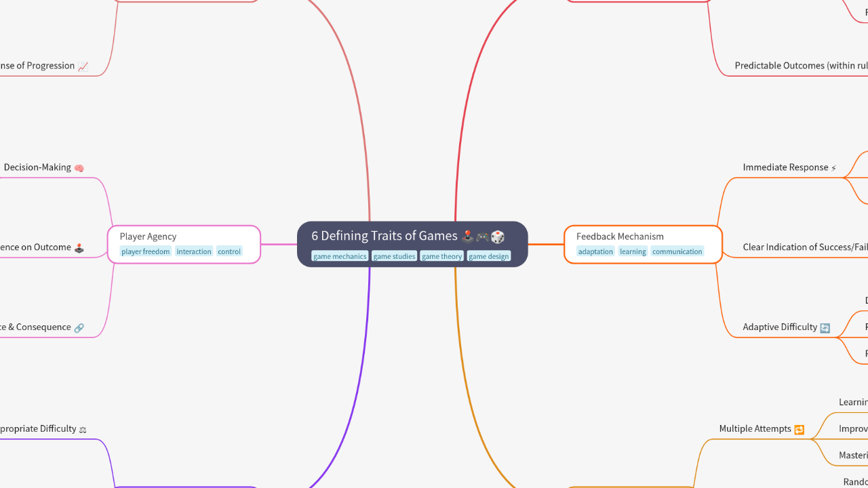Select the Learning child of Multiple Attempts

point(853,402)
